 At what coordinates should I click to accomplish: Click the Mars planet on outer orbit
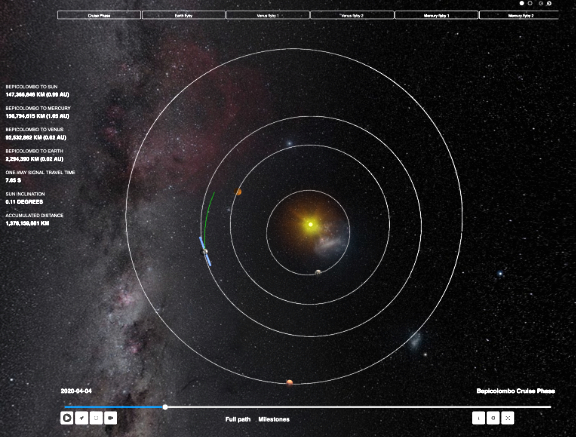coord(289,383)
